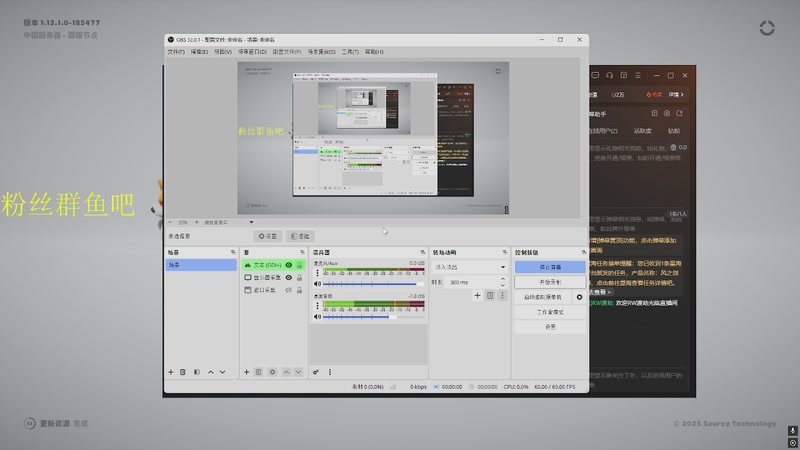
Task: Decrease transition duration with down stepper arrow
Action: tap(503, 285)
